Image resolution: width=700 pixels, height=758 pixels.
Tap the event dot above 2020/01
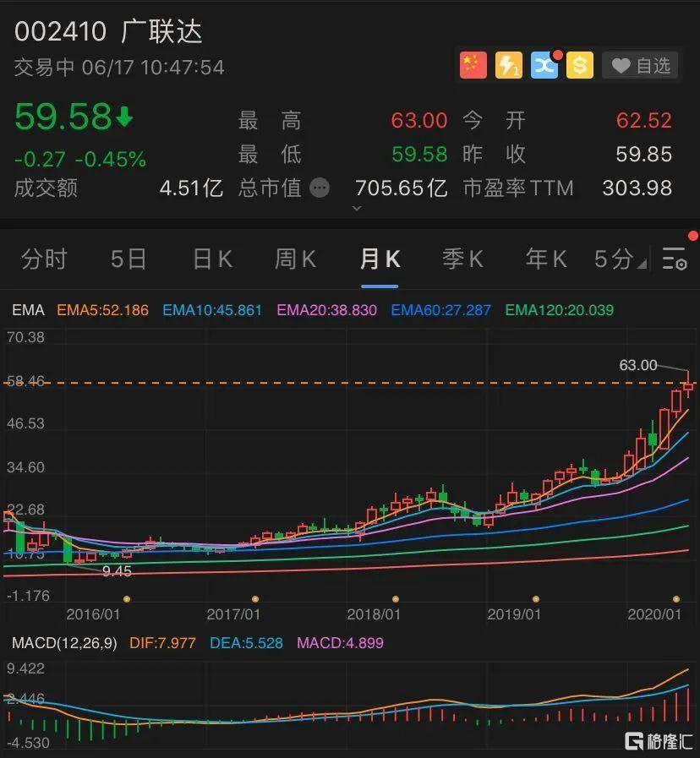[x=676, y=599]
